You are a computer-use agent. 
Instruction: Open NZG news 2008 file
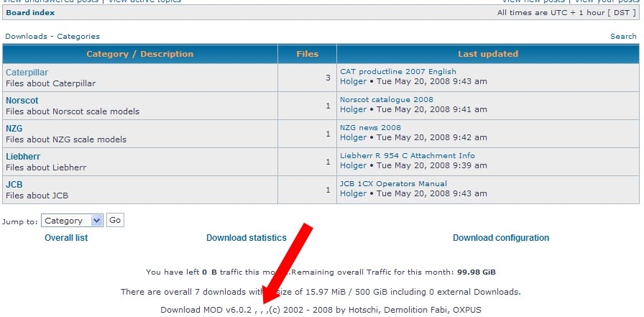[x=371, y=128]
